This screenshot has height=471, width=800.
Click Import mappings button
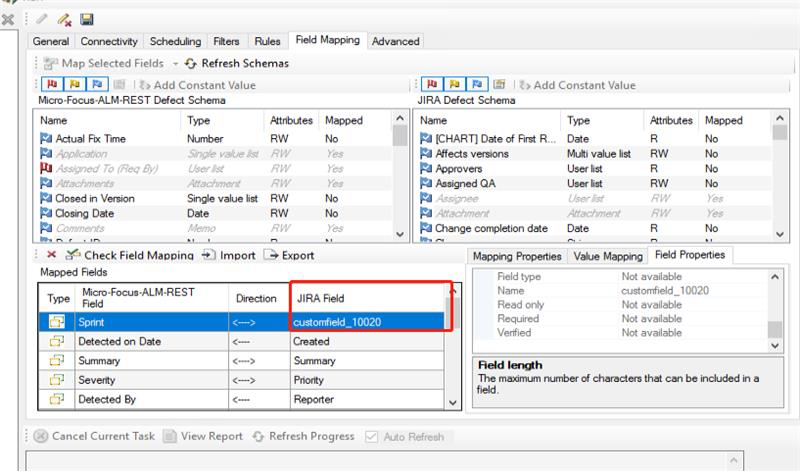click(229, 255)
